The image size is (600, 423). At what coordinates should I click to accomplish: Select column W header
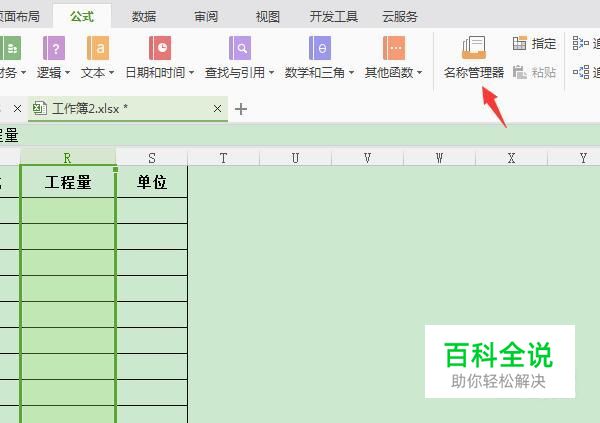[x=439, y=157]
